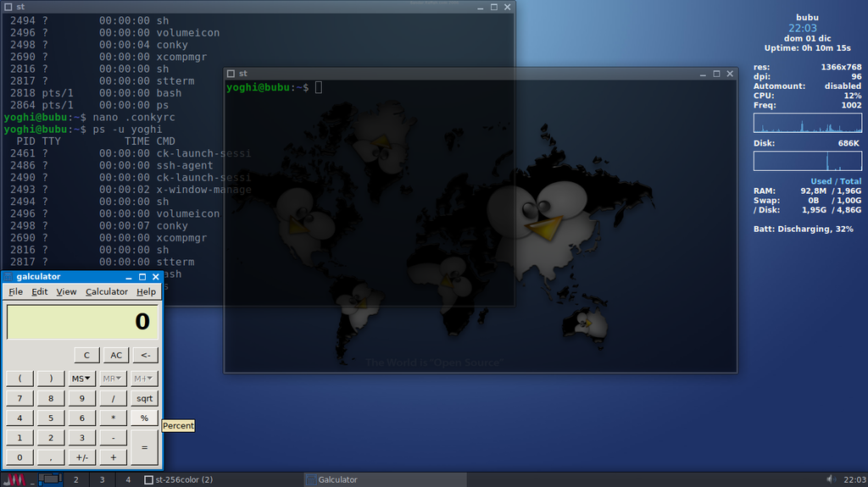Image resolution: width=868 pixels, height=487 pixels.
Task: Open the Edit menu in galculator
Action: [39, 291]
